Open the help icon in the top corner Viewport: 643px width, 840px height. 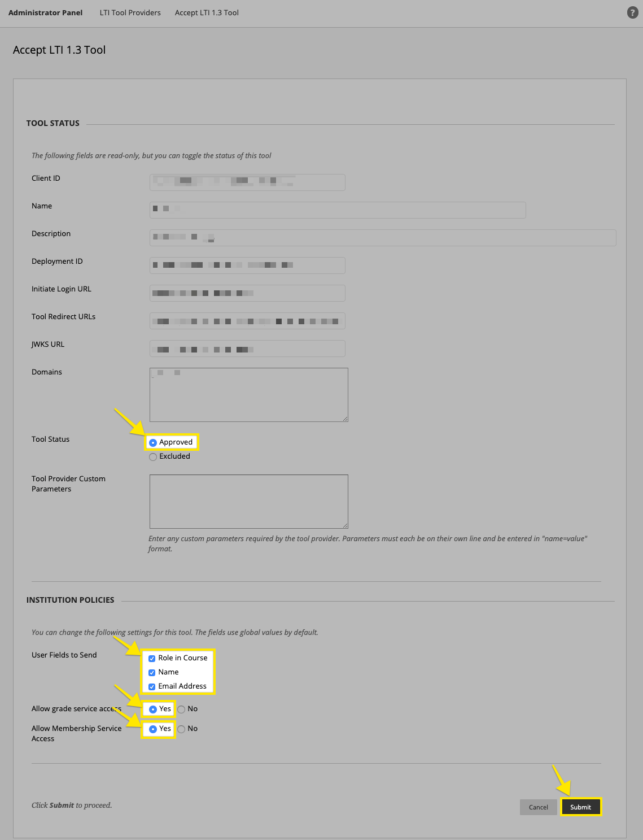click(x=633, y=12)
